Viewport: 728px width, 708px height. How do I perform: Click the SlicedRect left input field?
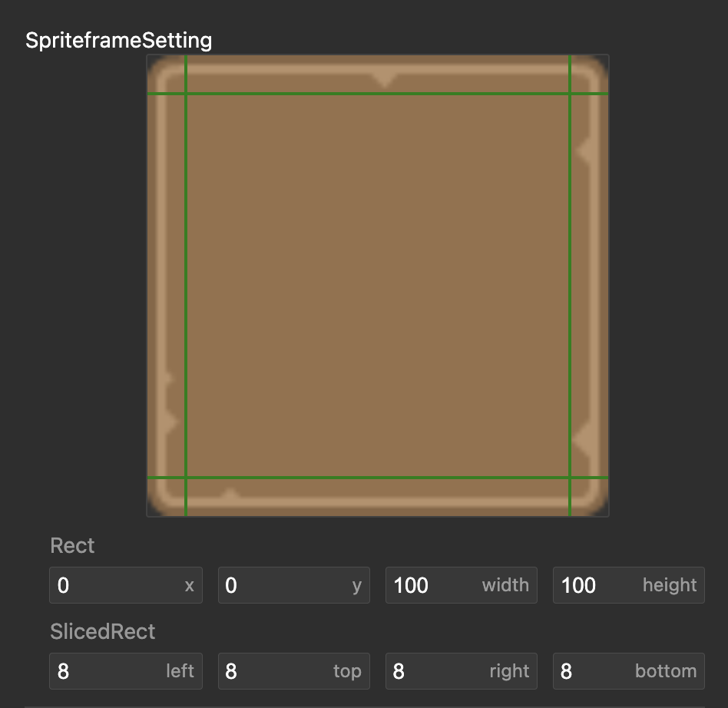(x=126, y=671)
